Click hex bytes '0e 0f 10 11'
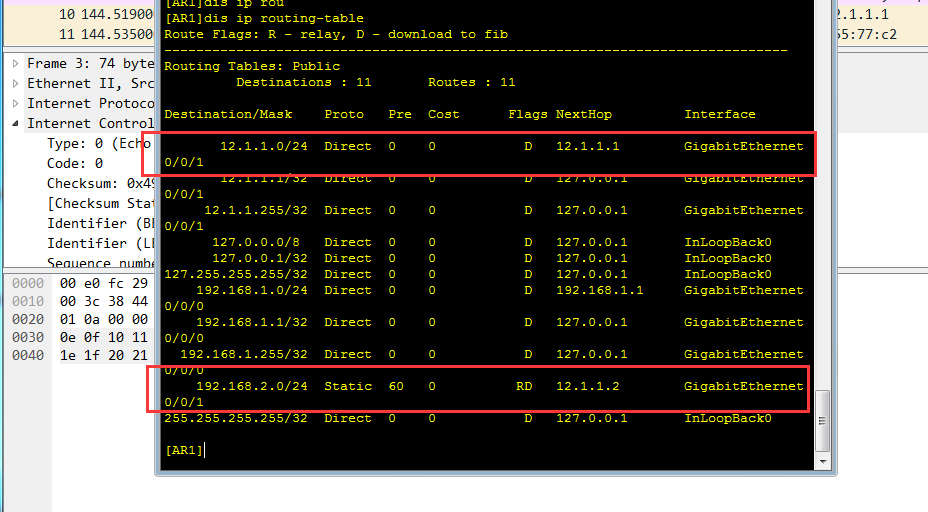The width and height of the screenshot is (928, 512). click(x=104, y=337)
